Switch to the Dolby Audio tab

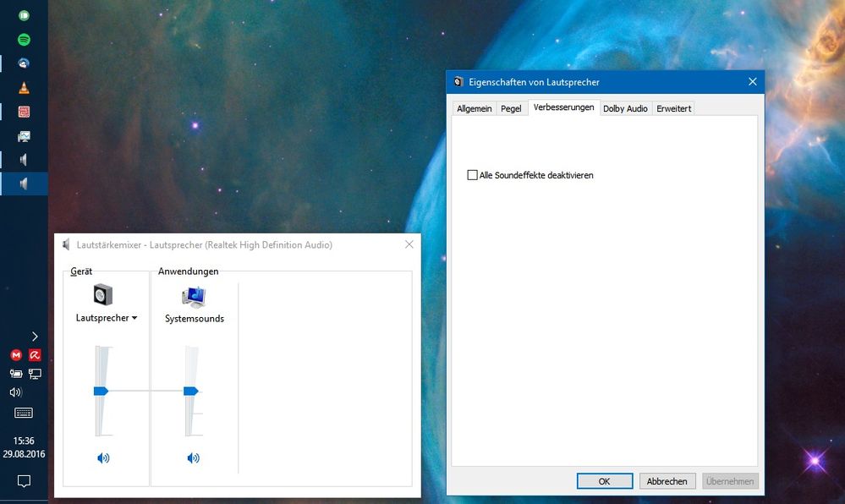625,109
